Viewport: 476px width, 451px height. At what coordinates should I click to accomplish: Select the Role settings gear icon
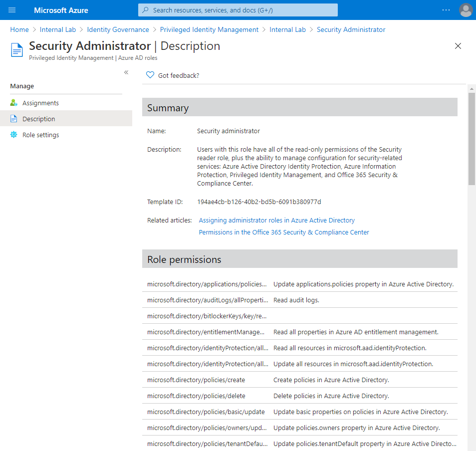click(13, 135)
